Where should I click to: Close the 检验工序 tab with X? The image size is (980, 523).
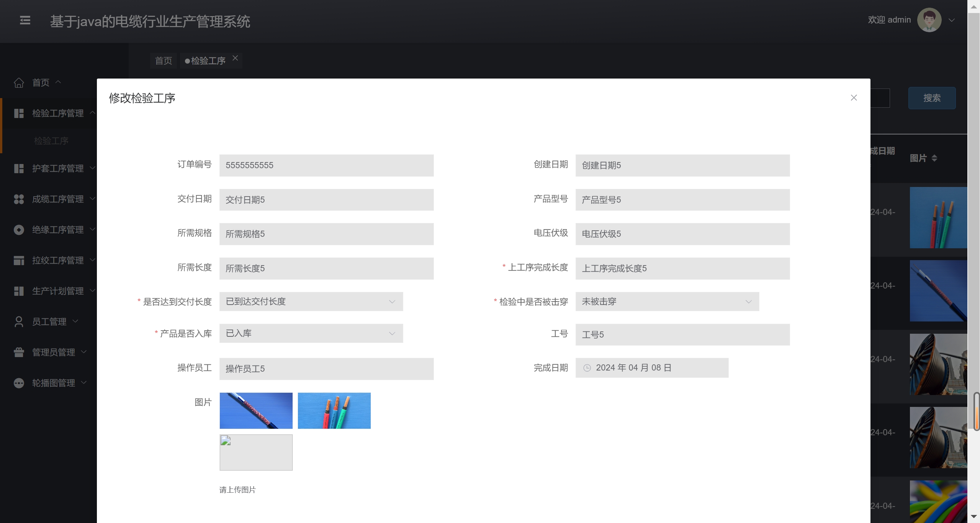pos(235,58)
